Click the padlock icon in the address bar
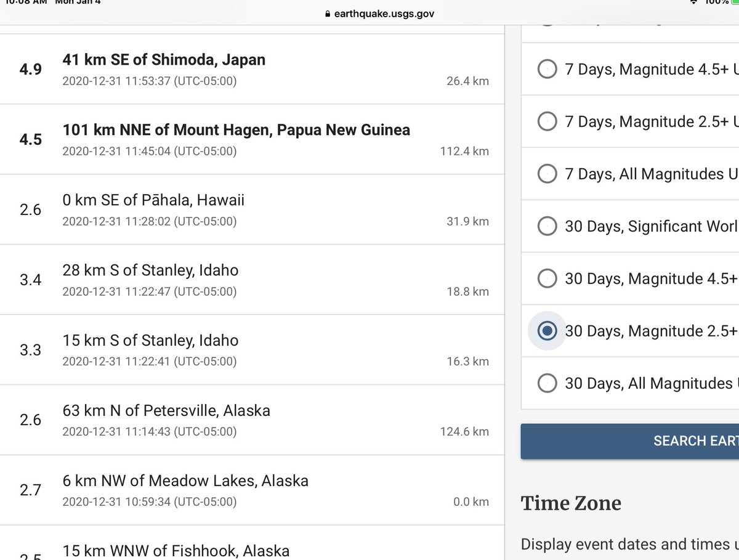 327,14
